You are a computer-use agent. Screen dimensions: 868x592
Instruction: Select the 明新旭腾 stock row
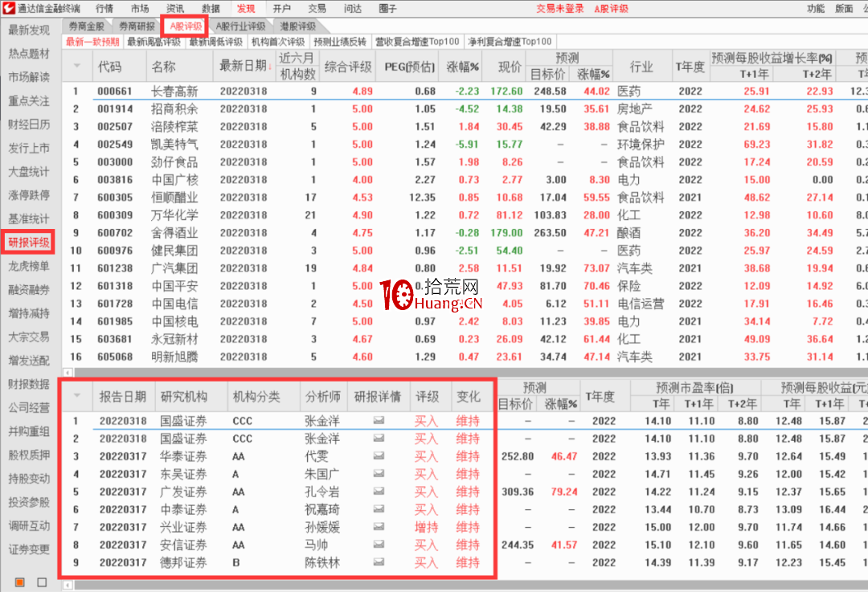point(465,357)
